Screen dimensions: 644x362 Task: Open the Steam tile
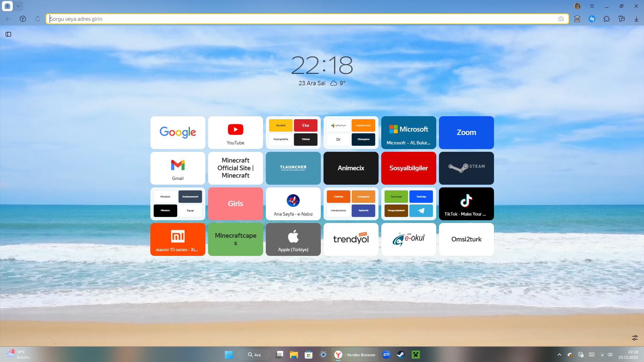tap(466, 168)
